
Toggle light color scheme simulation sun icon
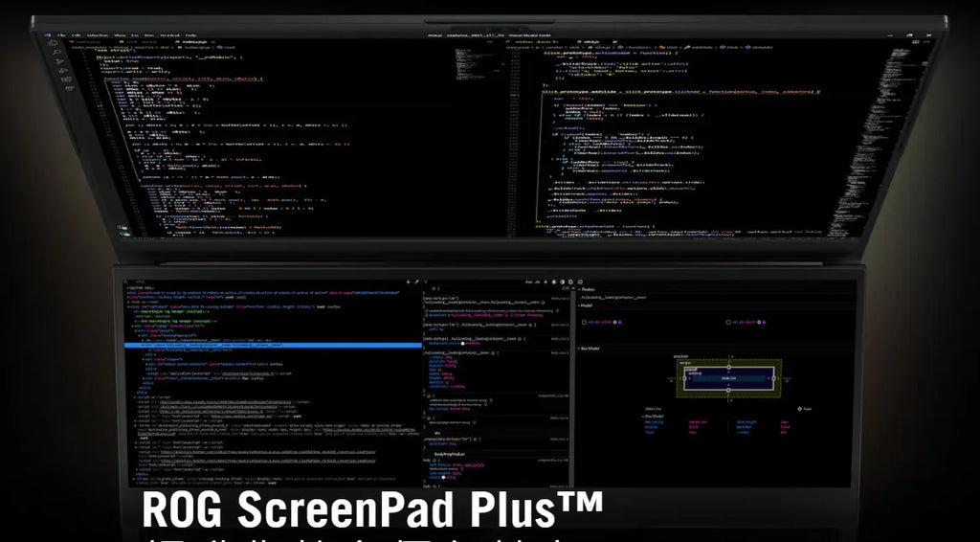pyautogui.click(x=554, y=282)
